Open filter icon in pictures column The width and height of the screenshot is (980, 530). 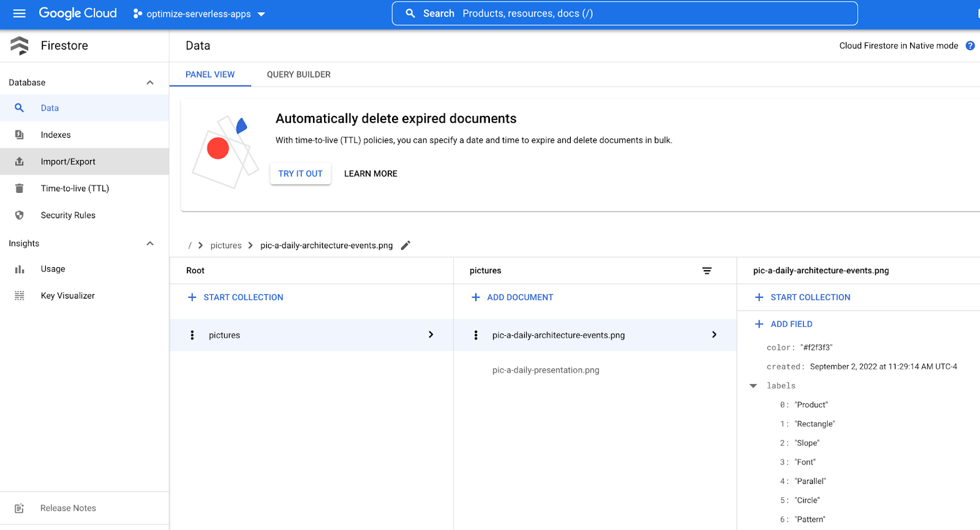click(707, 271)
